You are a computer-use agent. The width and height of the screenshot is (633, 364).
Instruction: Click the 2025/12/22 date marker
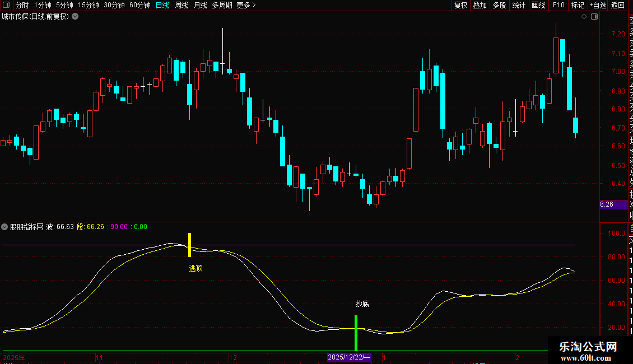(x=349, y=357)
